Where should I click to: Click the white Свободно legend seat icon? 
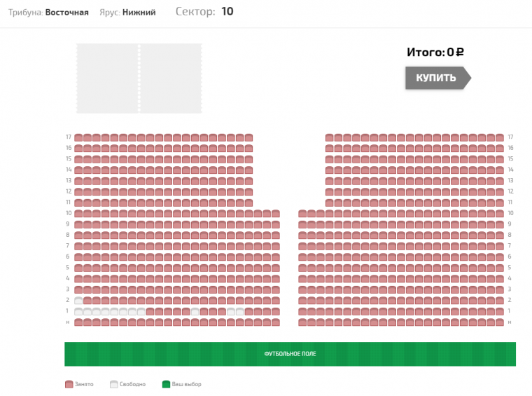[114, 384]
